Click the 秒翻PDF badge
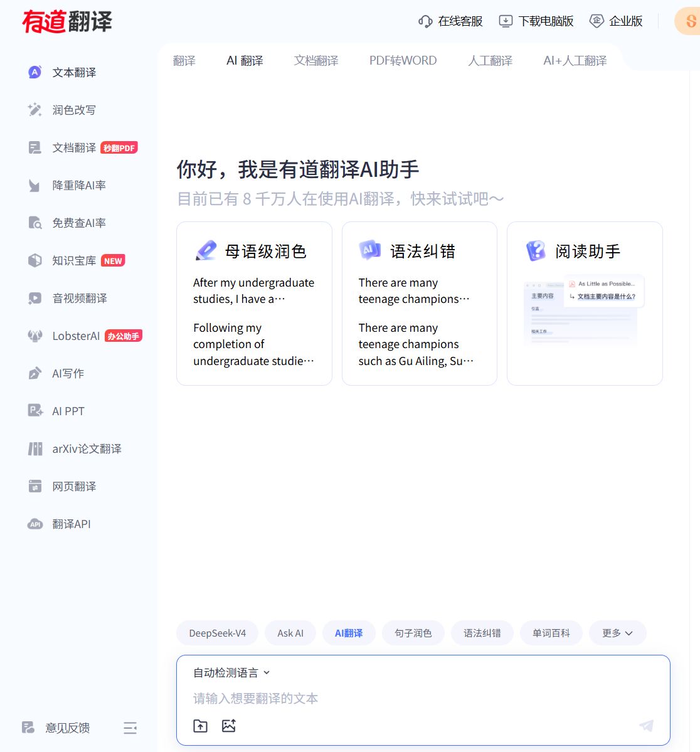The image size is (700, 752). click(119, 148)
